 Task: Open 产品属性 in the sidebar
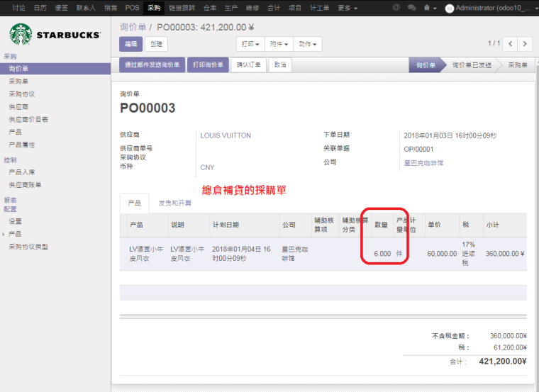pyautogui.click(x=22, y=145)
